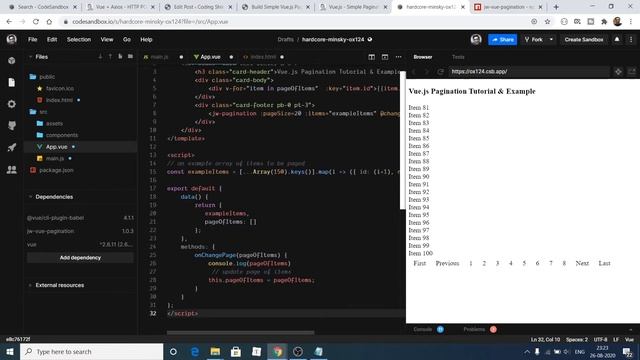Click Next in the preview pagination
This screenshot has height=360, width=640.
pos(582,263)
